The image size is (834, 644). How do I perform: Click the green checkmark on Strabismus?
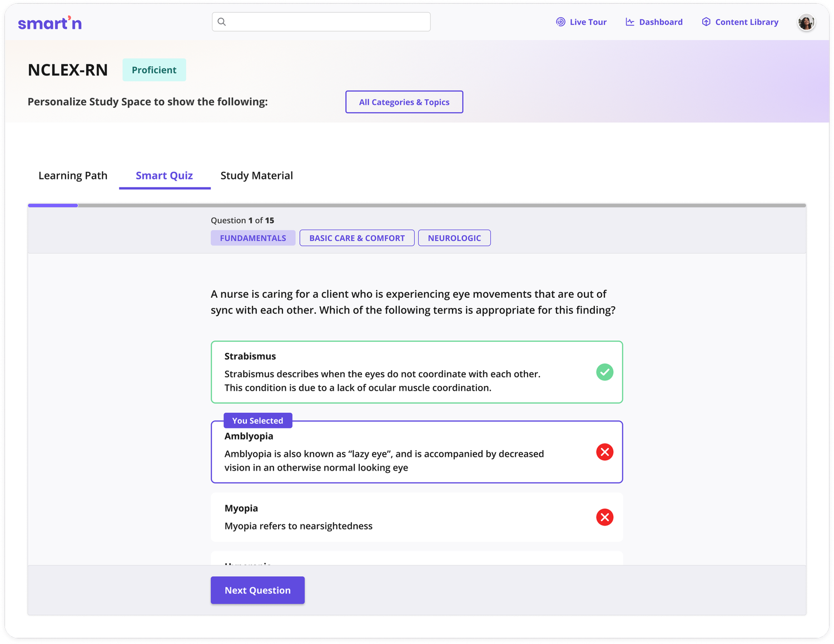coord(605,372)
